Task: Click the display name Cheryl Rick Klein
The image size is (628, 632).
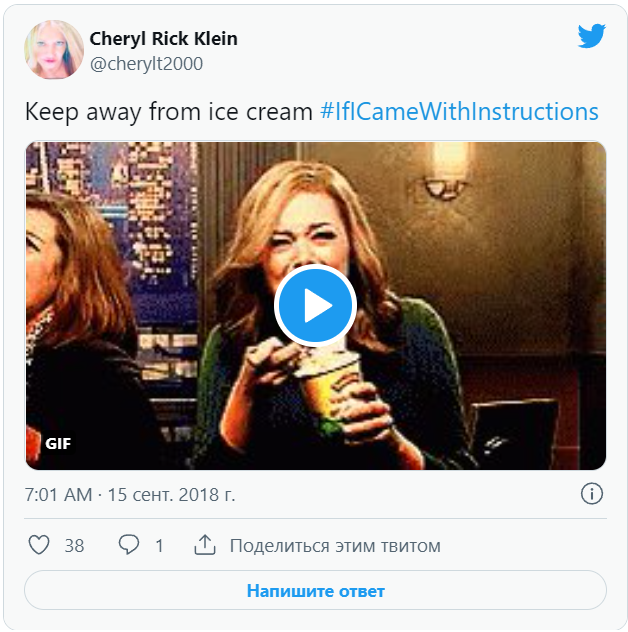Action: point(164,39)
